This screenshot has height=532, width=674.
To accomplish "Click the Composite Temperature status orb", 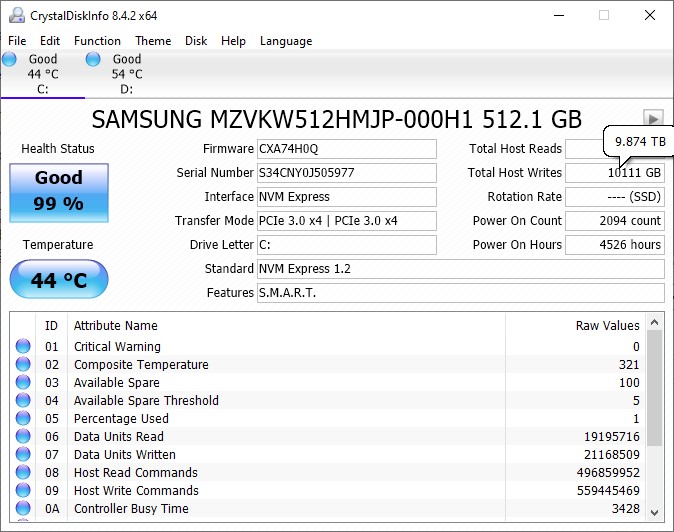I will point(23,364).
